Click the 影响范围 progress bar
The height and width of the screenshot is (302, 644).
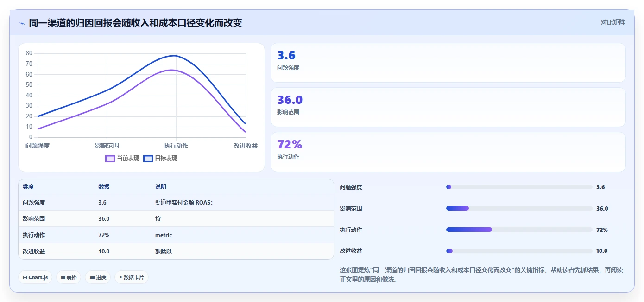tap(519, 208)
